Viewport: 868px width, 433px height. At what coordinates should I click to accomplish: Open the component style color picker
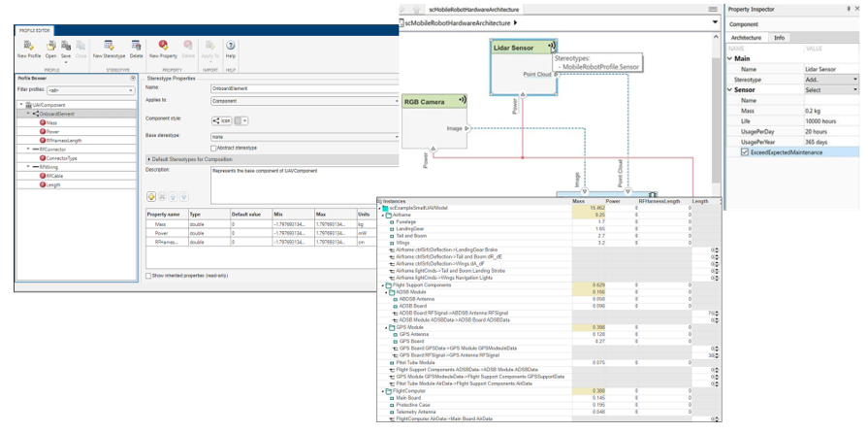point(240,121)
